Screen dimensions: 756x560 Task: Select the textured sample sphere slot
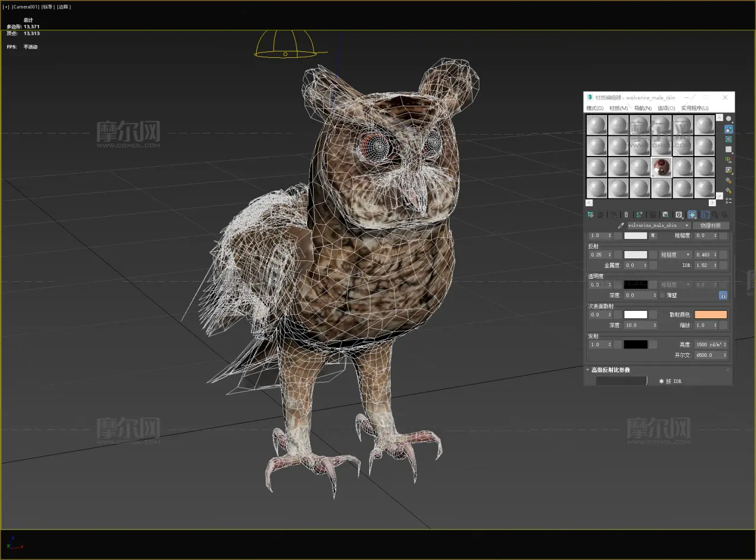(661, 167)
